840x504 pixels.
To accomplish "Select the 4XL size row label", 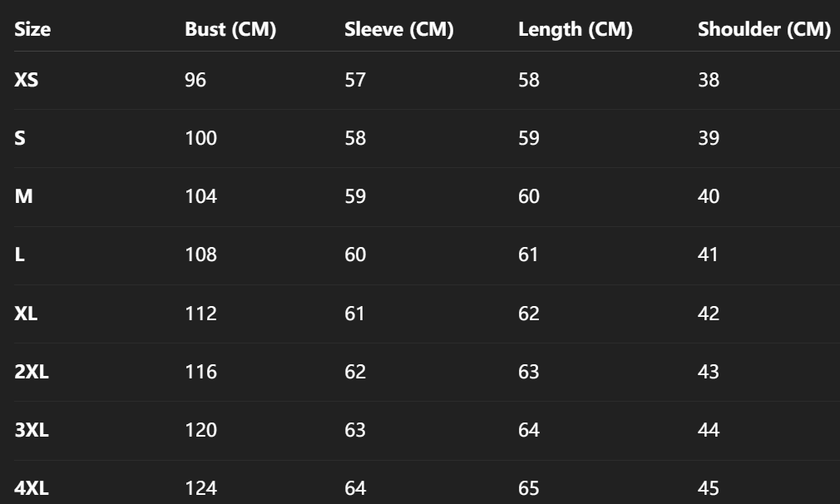I will click(32, 488).
